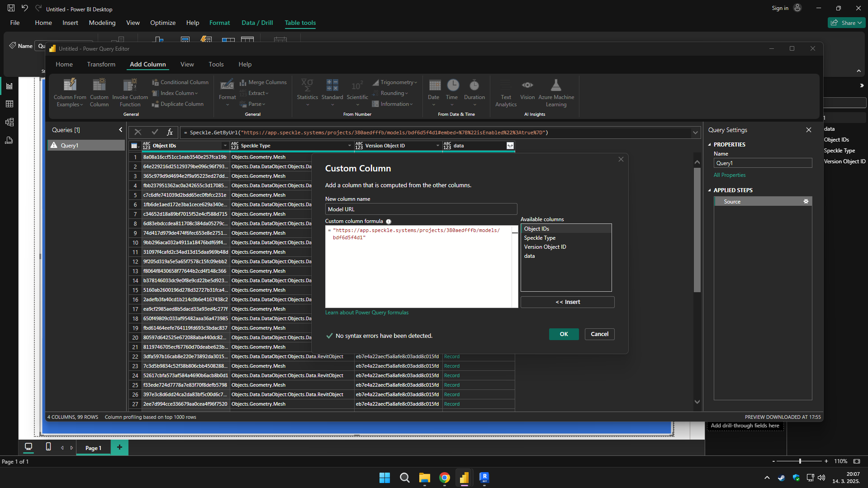The height and width of the screenshot is (488, 868).
Task: Add a new report page
Action: 119,447
